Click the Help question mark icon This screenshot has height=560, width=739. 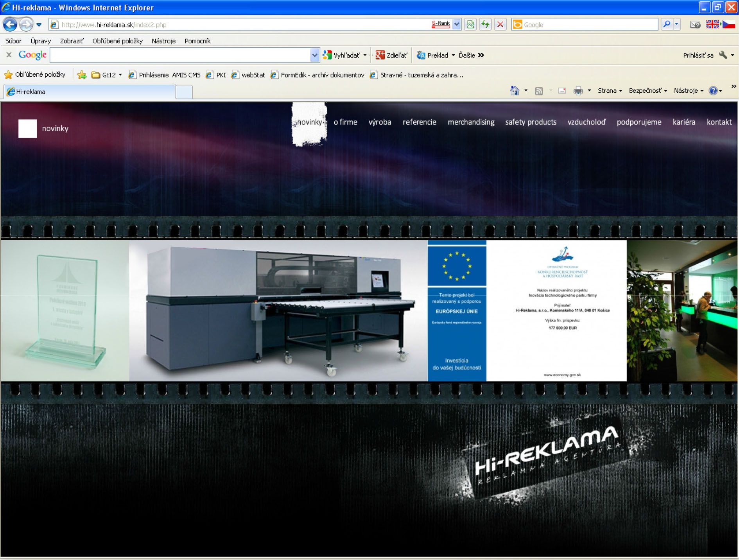713,91
